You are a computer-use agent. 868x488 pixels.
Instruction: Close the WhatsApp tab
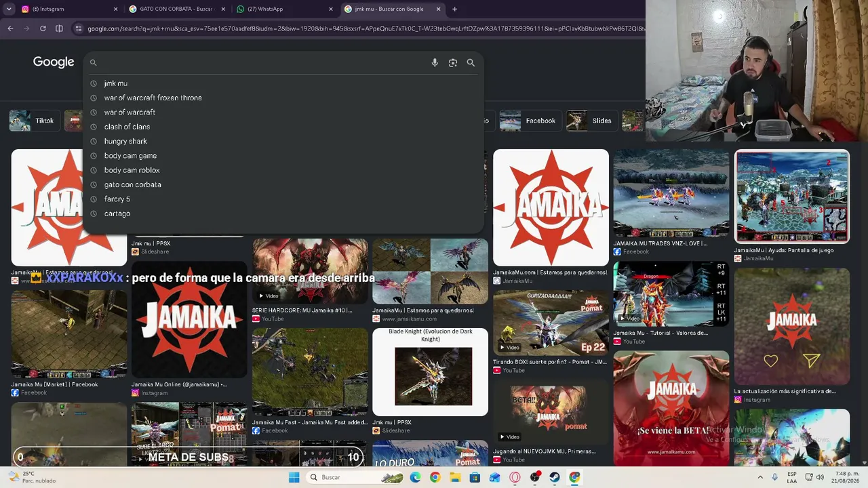click(x=331, y=9)
